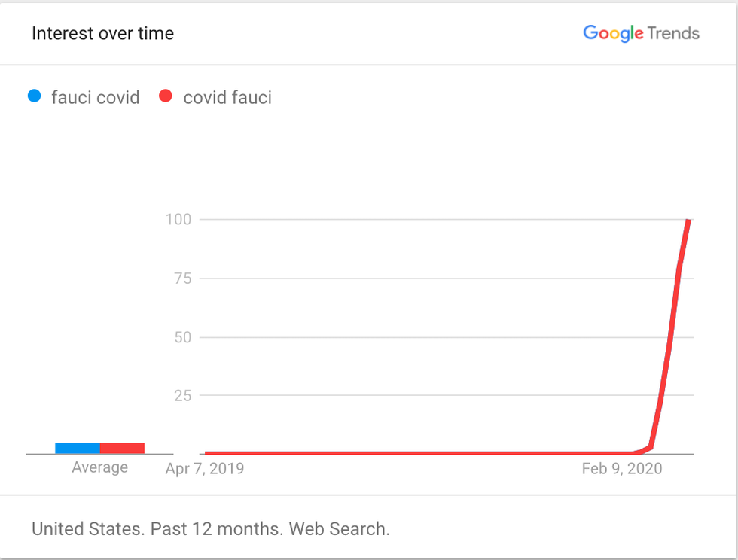This screenshot has width=738, height=560.
Task: Click the 50 value on the y-axis
Action: 182,337
